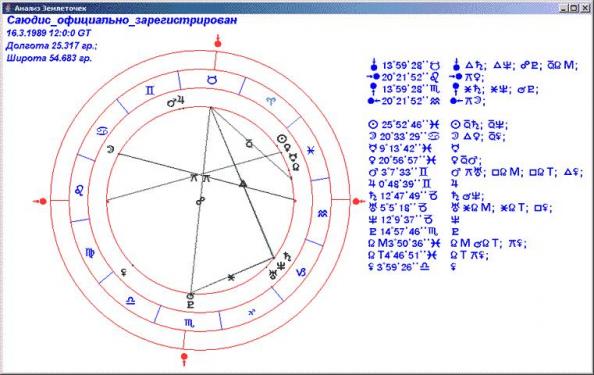Click the Gemini sign on the zodiac ring
The width and height of the screenshot is (594, 375).
150,91
